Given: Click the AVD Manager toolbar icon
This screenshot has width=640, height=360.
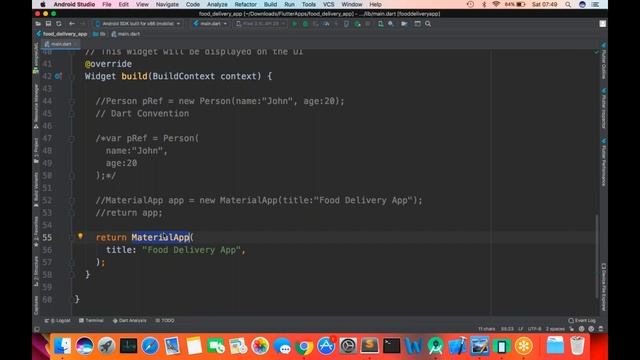Looking at the screenshot, I should 380,24.
